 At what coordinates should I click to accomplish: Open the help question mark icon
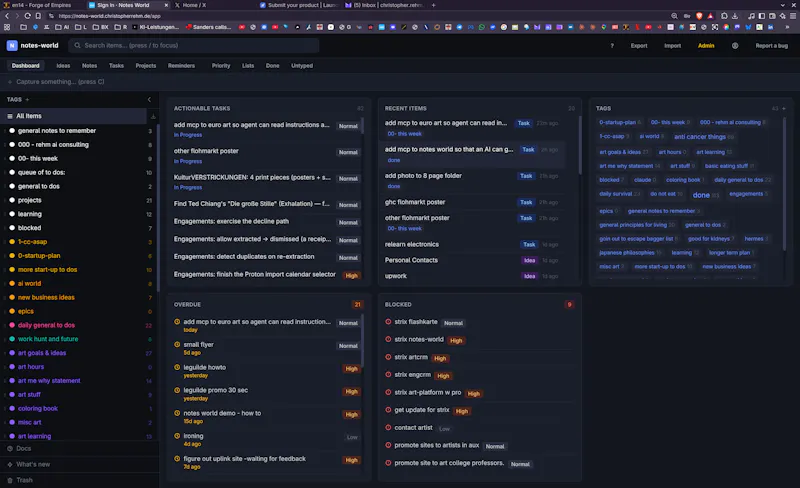612,46
